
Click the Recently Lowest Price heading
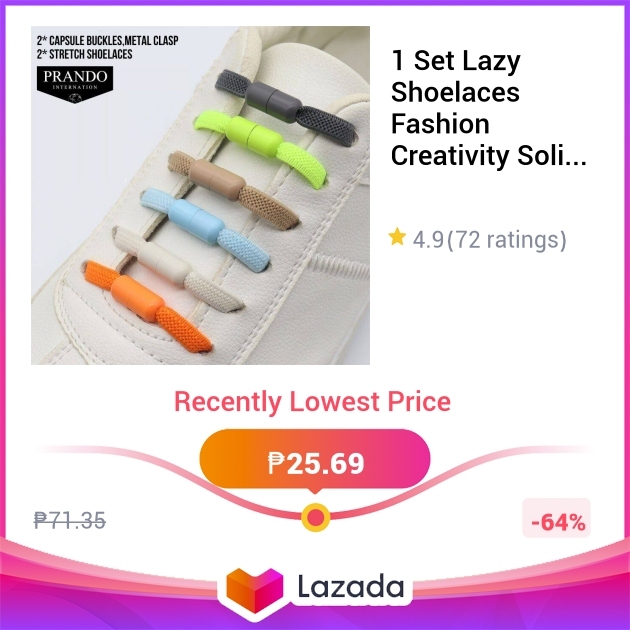(313, 402)
